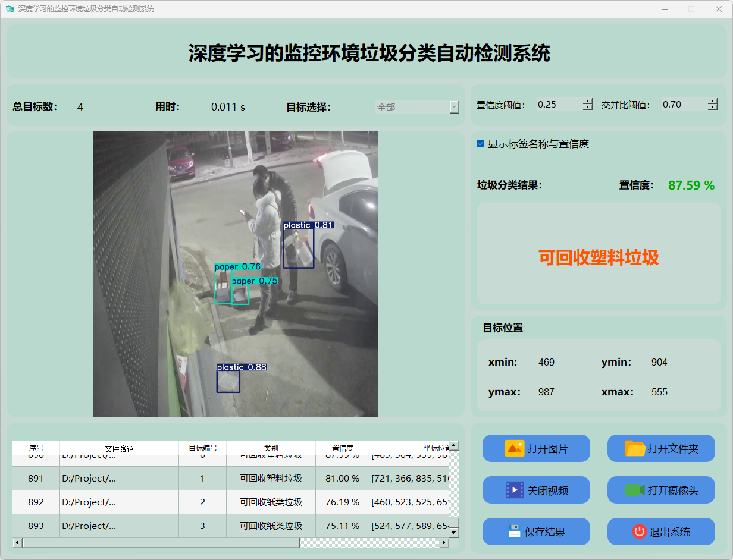Click coordinates cell starting [721, 366
733x560 pixels.
tap(409, 479)
